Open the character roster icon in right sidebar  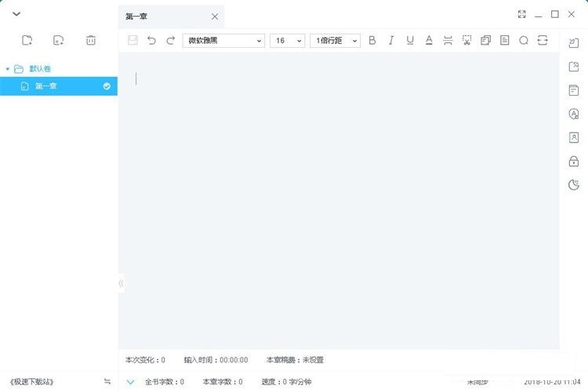point(574,137)
